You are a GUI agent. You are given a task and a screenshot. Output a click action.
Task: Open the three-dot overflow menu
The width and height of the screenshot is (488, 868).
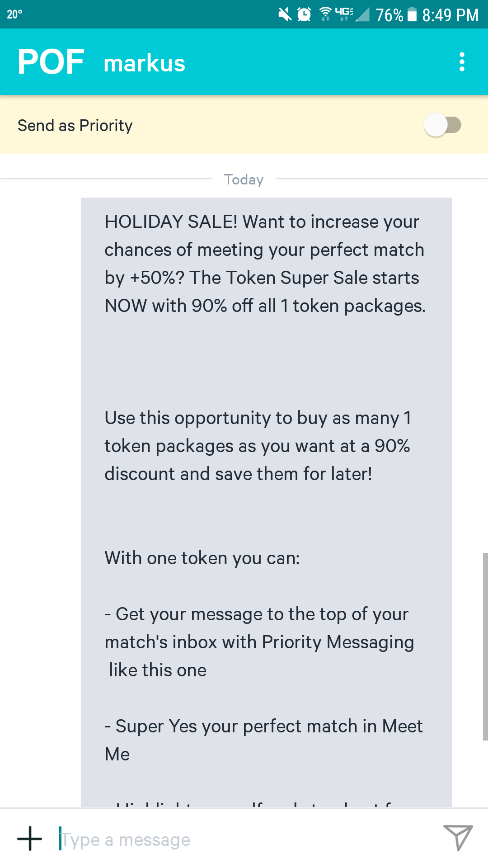462,62
